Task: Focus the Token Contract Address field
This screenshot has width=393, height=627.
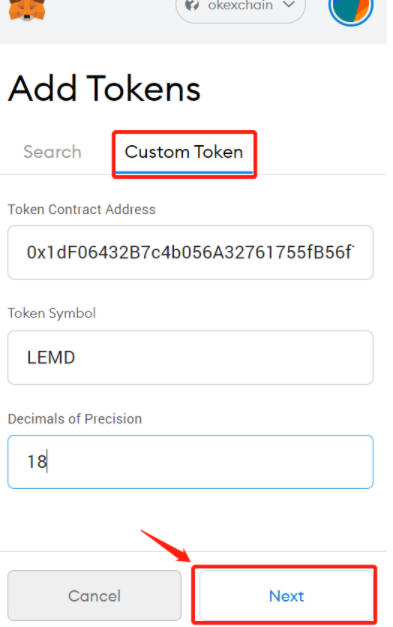Action: (x=190, y=252)
